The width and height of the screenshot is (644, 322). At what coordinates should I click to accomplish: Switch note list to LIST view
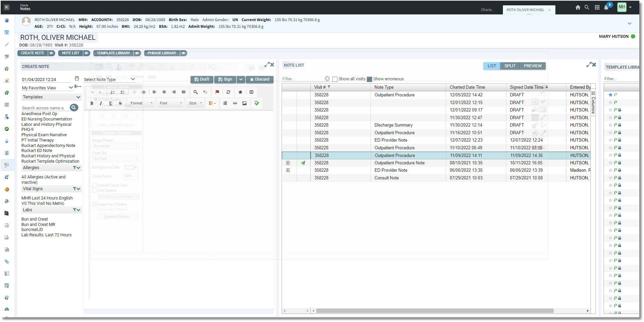[492, 66]
